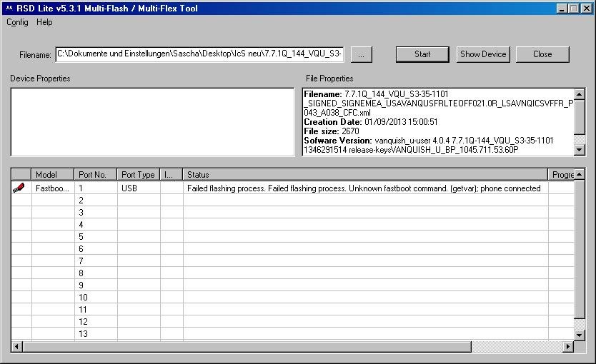Image resolution: width=596 pixels, height=364 pixels.
Task: Click the Status column header
Action: (x=365, y=175)
